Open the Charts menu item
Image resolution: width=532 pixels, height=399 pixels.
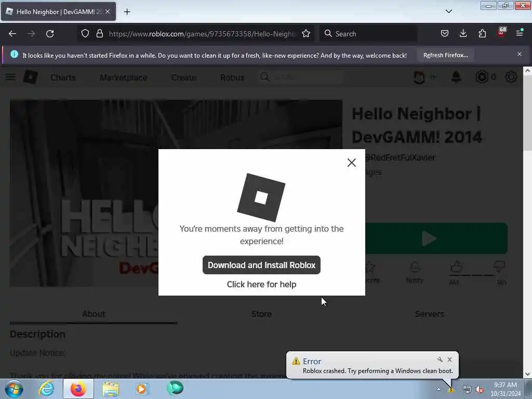pyautogui.click(x=63, y=78)
